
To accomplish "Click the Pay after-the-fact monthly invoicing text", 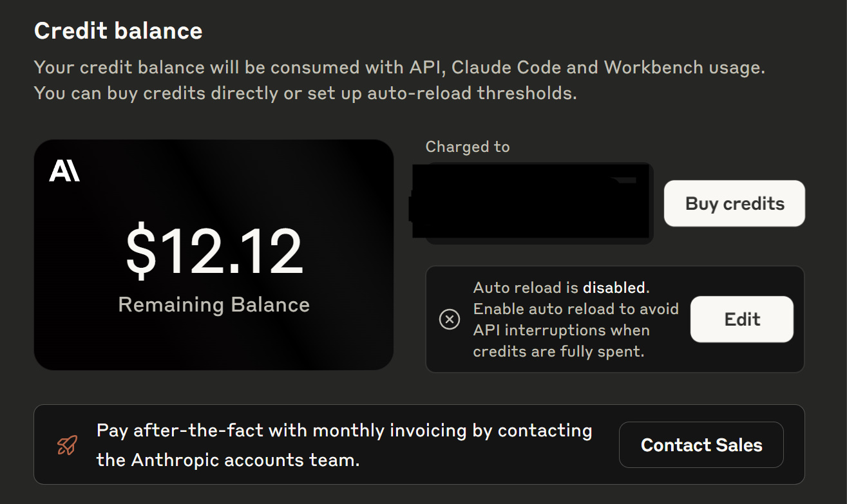I will (x=344, y=431).
